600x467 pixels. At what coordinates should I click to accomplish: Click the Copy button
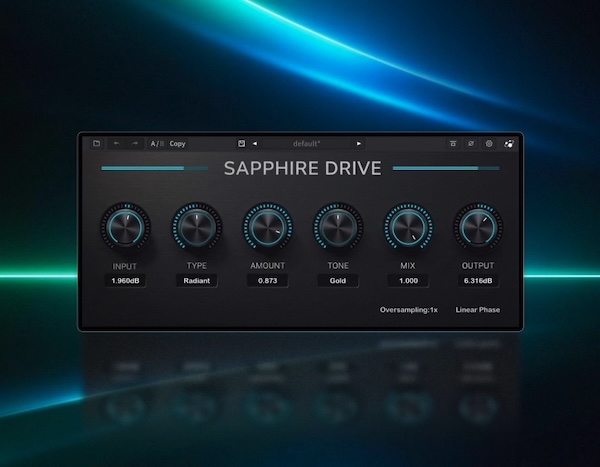(x=177, y=144)
